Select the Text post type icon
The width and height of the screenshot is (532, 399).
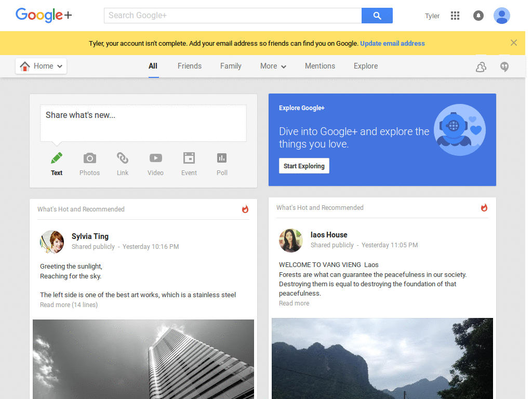tap(56, 163)
